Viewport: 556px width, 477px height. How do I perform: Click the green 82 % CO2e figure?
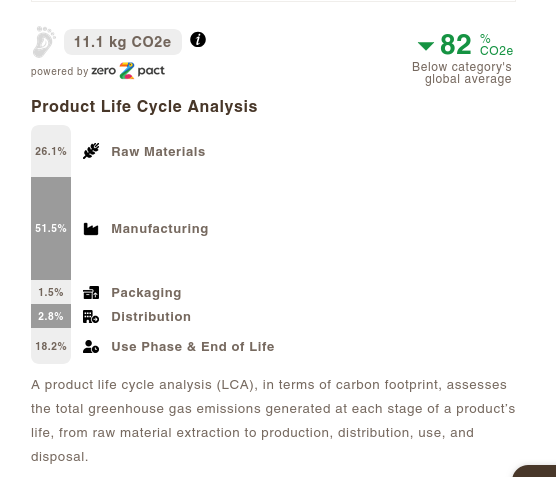[x=476, y=45]
